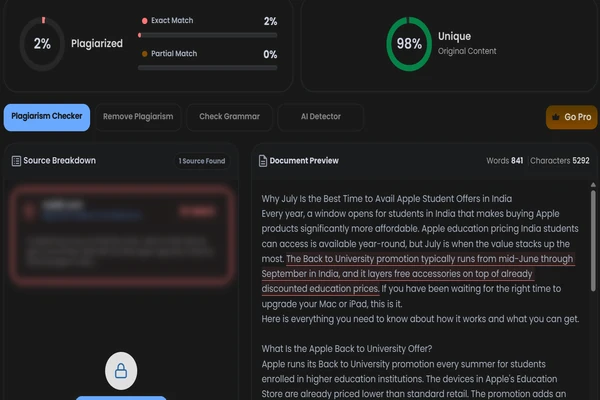Click the 'Characters 5292' count
The height and width of the screenshot is (400, 600).
559,161
